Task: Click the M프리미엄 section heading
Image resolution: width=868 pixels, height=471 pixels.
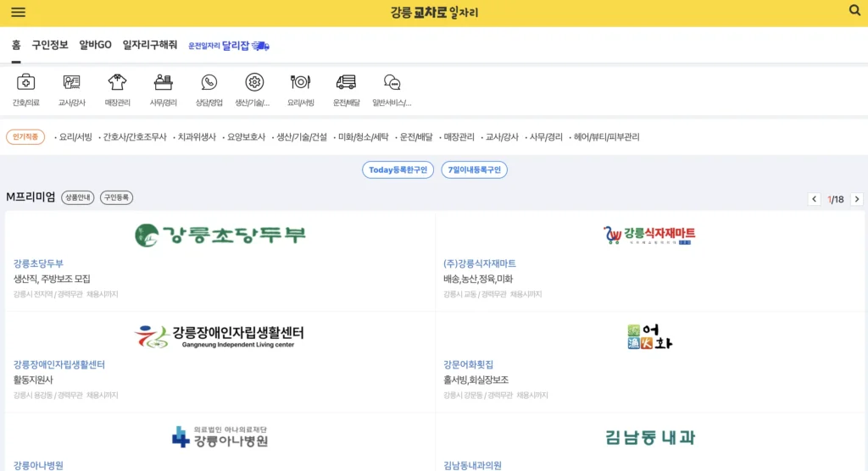Action: (x=31, y=197)
